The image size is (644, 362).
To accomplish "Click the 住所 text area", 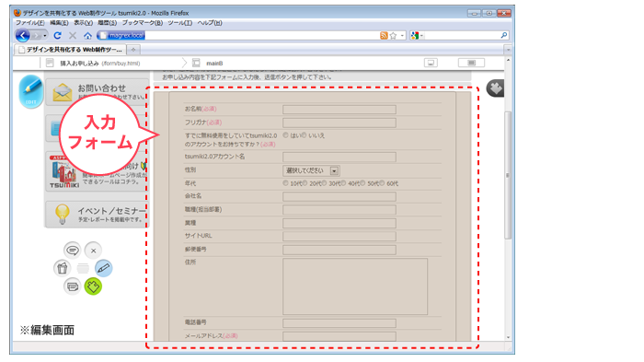I will 355,286.
